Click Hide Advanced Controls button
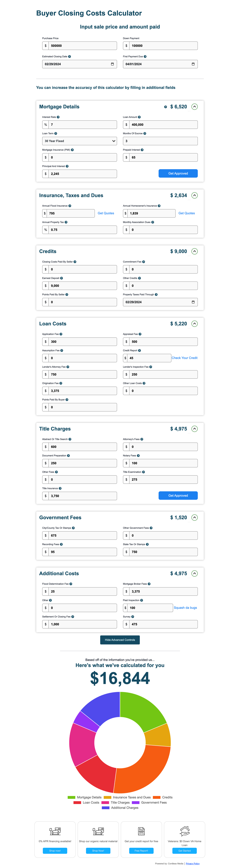 click(120, 640)
